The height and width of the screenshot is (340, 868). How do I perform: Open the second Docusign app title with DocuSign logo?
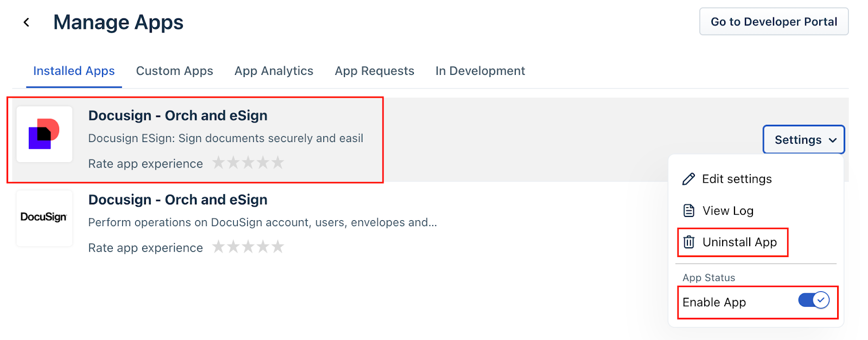tap(178, 200)
